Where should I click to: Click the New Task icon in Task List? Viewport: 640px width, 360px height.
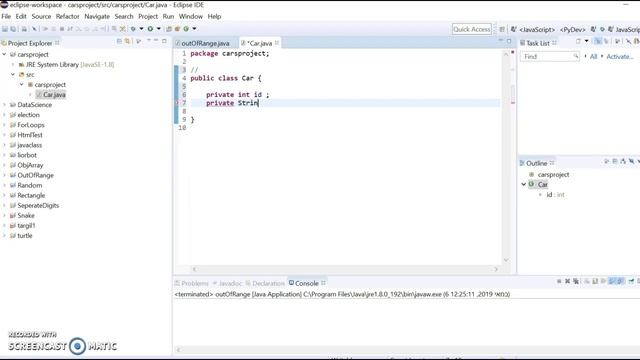pos(578,41)
